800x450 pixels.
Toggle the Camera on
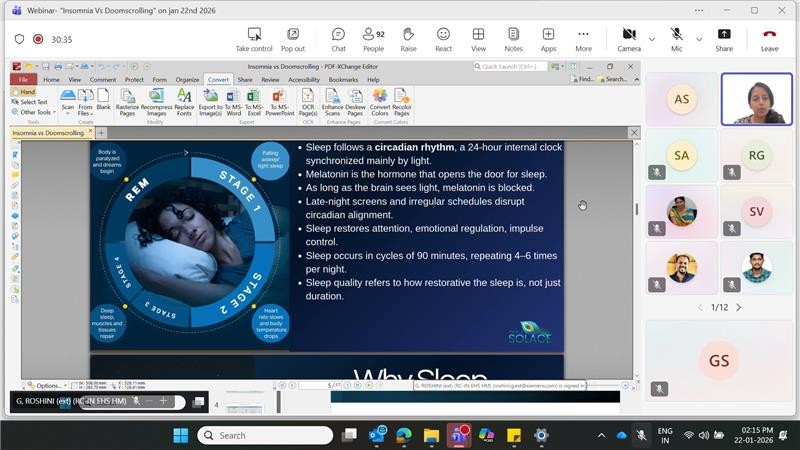(x=628, y=39)
